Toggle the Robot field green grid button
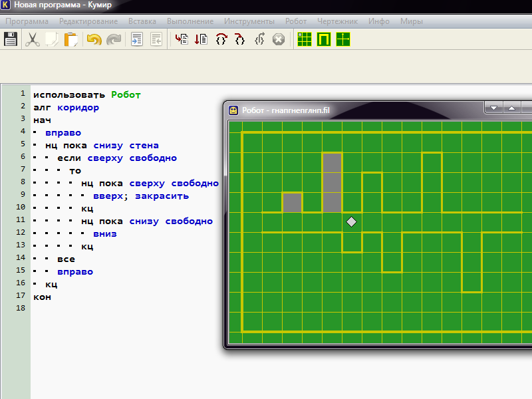532x399 pixels. (305, 39)
